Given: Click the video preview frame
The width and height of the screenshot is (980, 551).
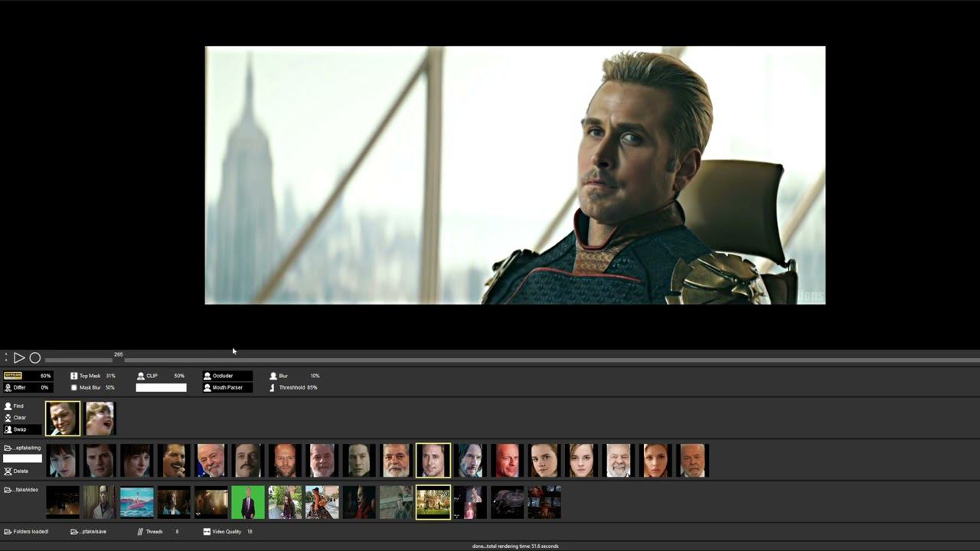Looking at the screenshot, I should [x=515, y=175].
